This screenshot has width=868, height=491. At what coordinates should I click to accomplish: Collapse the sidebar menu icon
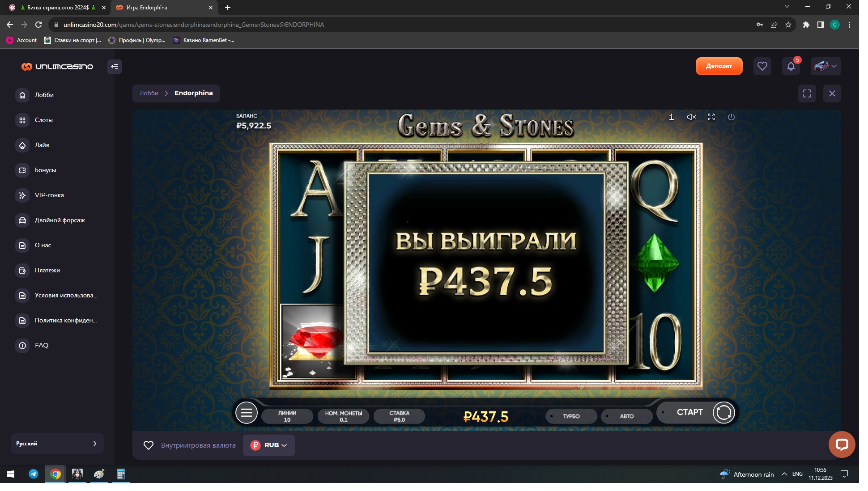[115, 67]
